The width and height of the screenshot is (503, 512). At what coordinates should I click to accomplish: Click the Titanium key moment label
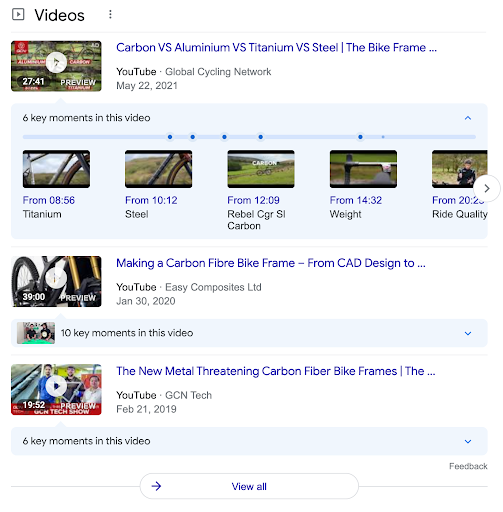42,214
